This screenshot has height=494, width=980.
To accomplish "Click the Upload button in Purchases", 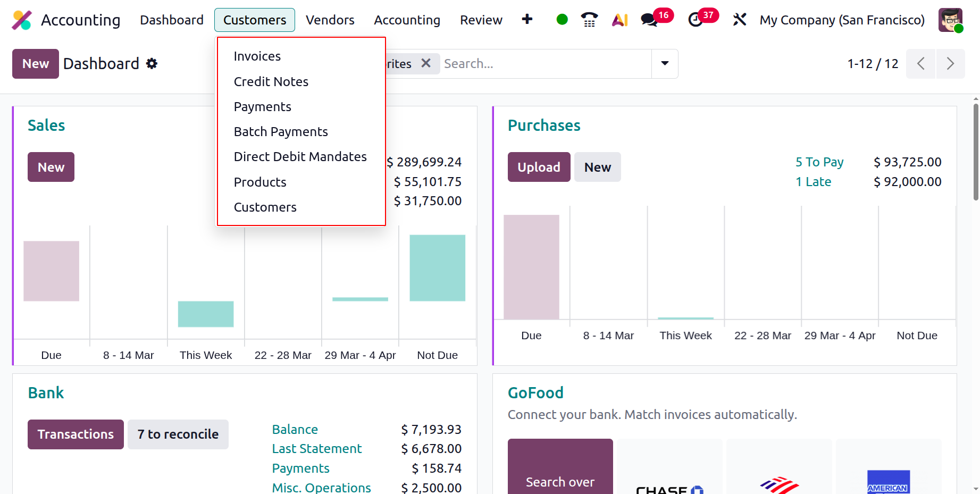I will click(539, 167).
